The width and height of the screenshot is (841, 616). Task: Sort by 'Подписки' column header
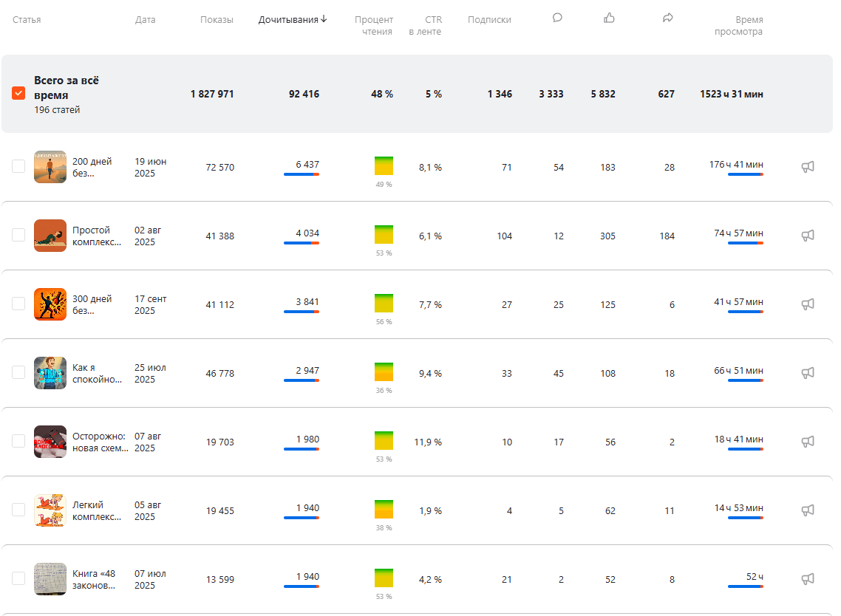(489, 20)
